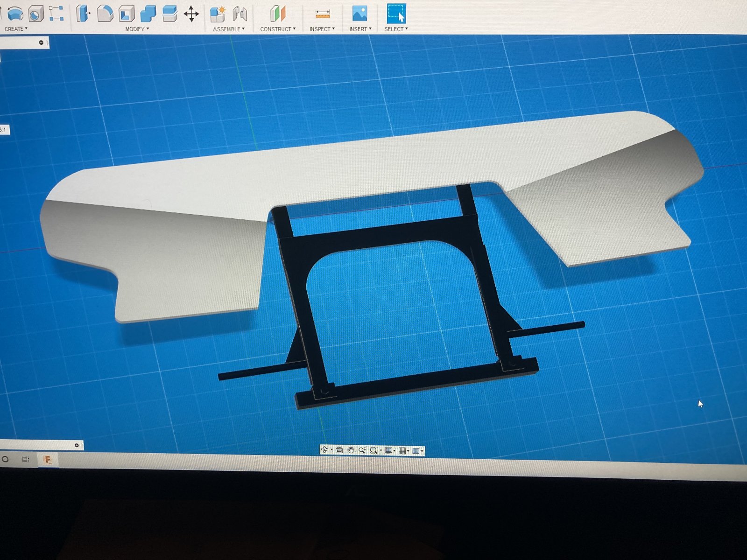Image resolution: width=747 pixels, height=560 pixels.
Task: Click the Joint tool icon
Action: click(x=240, y=14)
